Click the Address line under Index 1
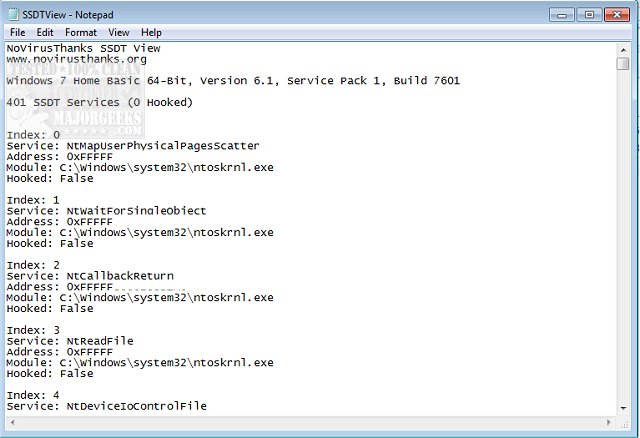This screenshot has width=640, height=438. (60, 222)
